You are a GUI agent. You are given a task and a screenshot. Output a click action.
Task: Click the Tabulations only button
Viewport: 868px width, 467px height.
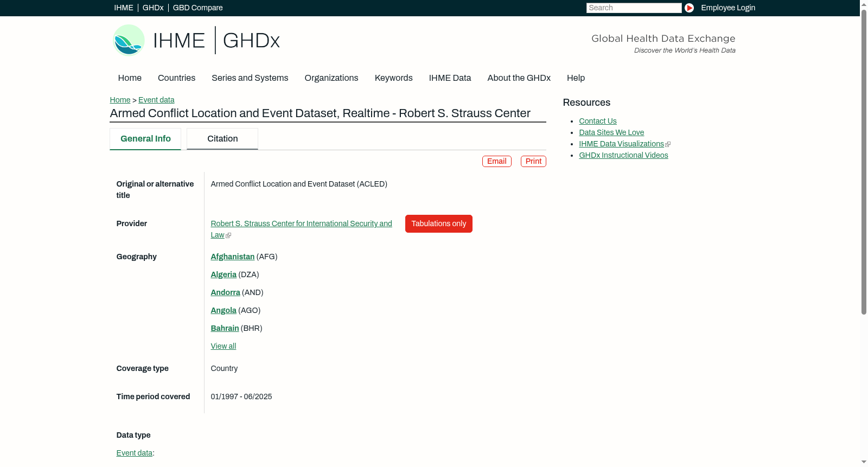(x=439, y=224)
